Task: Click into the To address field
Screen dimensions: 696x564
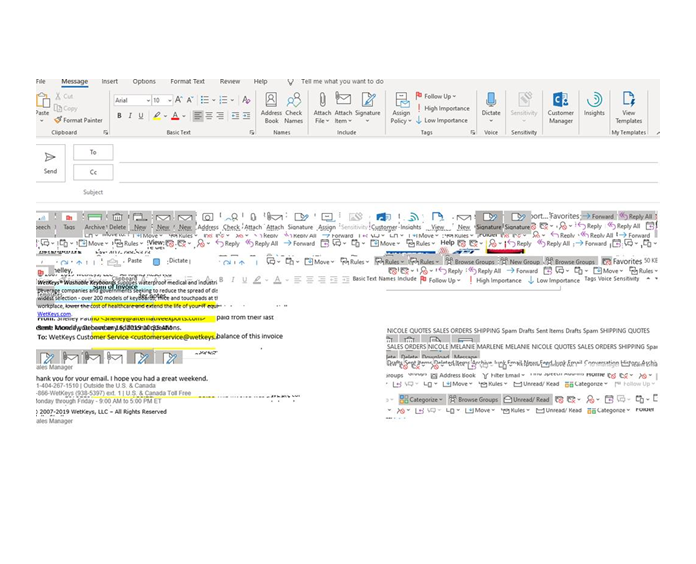Action: [388, 153]
